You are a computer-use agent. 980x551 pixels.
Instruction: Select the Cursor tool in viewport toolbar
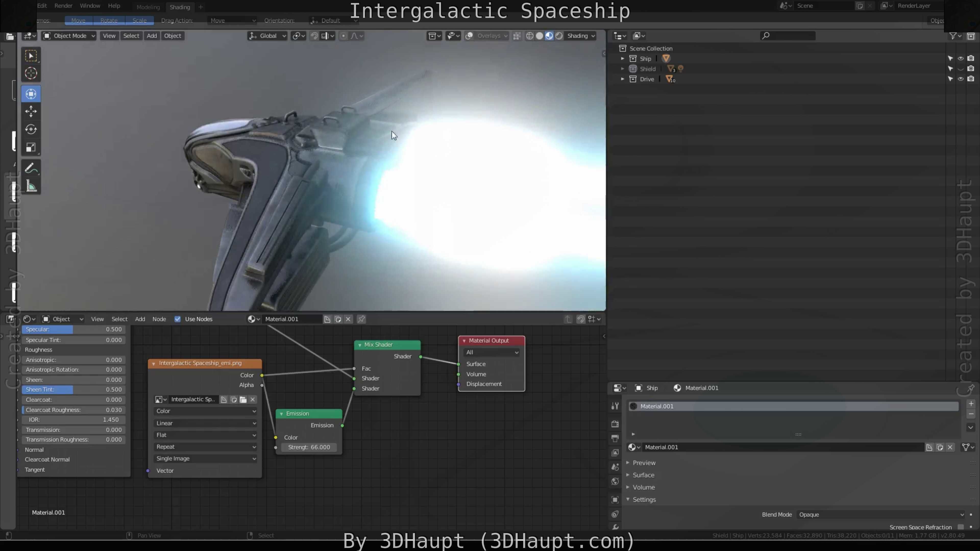(31, 73)
